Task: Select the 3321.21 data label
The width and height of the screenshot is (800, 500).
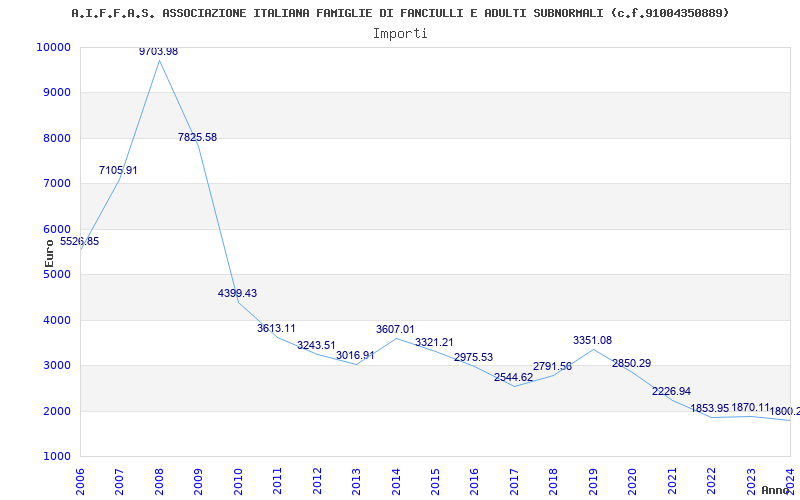Action: (434, 342)
